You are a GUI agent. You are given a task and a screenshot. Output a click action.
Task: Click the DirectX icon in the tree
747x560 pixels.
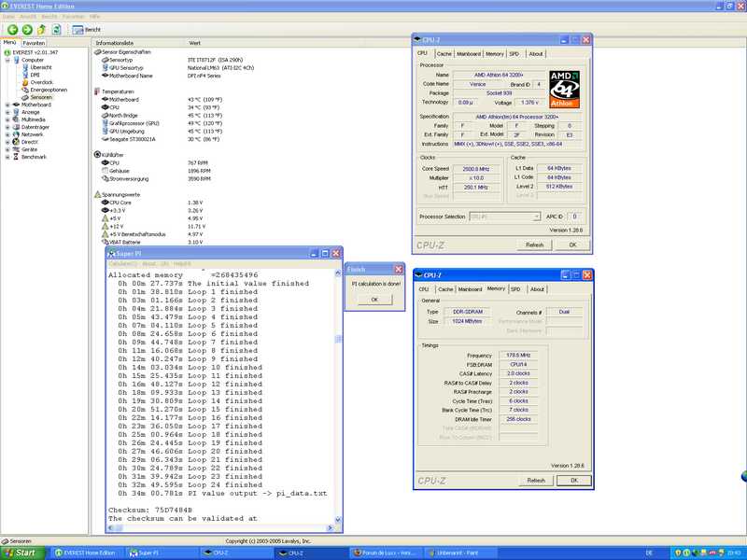(x=16, y=142)
